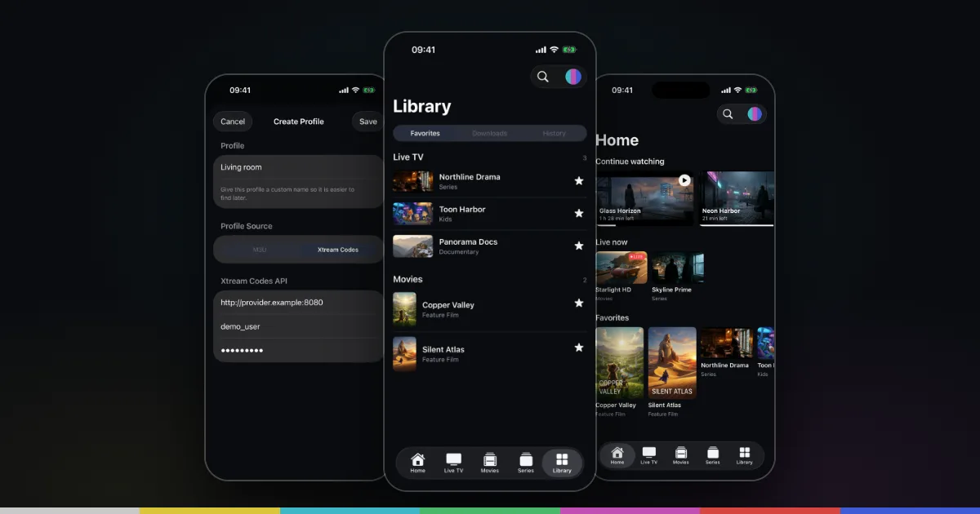Open Live TV in Library screen's tab bar
The image size is (980, 514).
[453, 463]
